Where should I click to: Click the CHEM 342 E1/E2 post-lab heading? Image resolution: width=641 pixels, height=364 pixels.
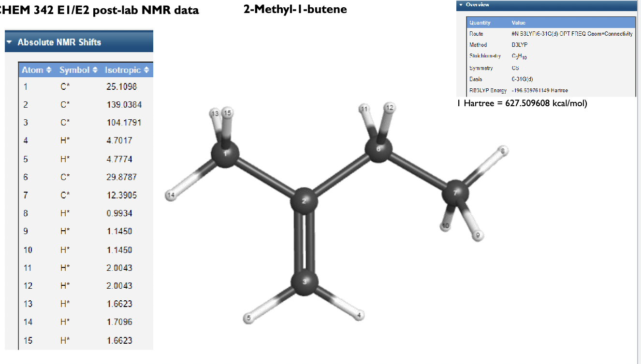click(x=99, y=10)
